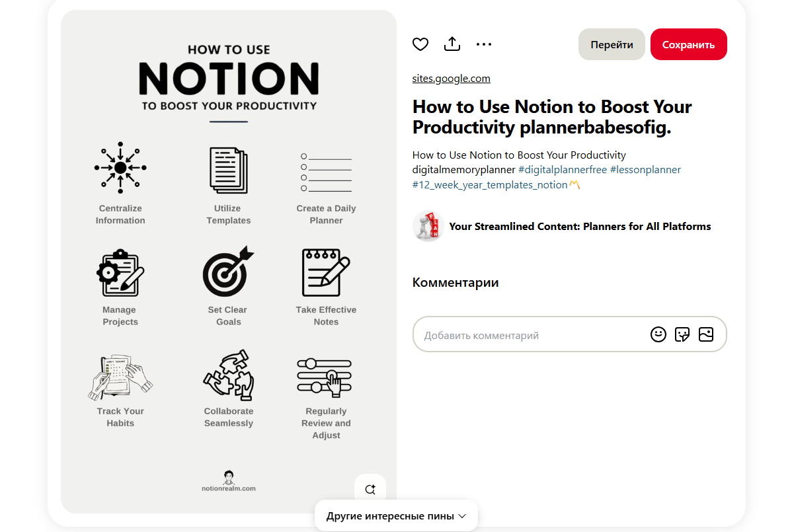Click the Regularly Review and Adjust sliders icon
The image size is (792, 532).
click(x=325, y=377)
